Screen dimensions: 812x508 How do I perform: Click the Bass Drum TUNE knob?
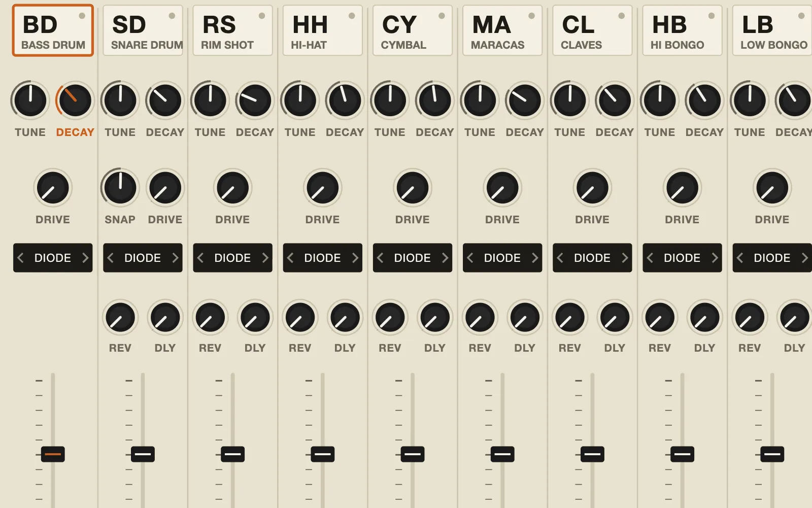click(30, 100)
